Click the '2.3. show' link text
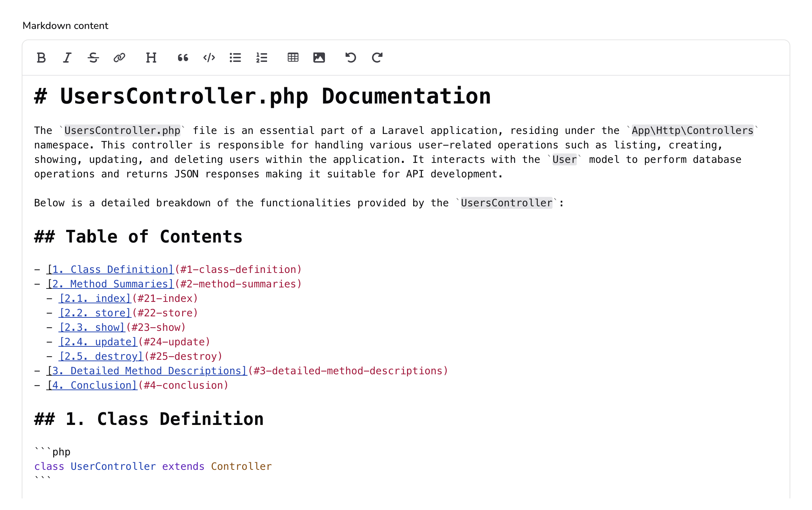The height and width of the screenshot is (510, 812). (x=92, y=328)
